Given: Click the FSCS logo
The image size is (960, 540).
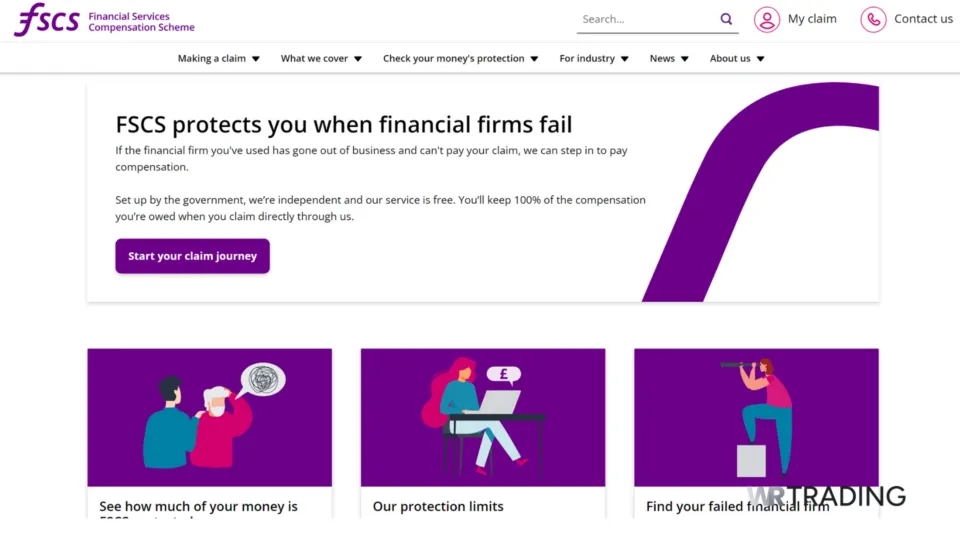Looking at the screenshot, I should tap(47, 19).
